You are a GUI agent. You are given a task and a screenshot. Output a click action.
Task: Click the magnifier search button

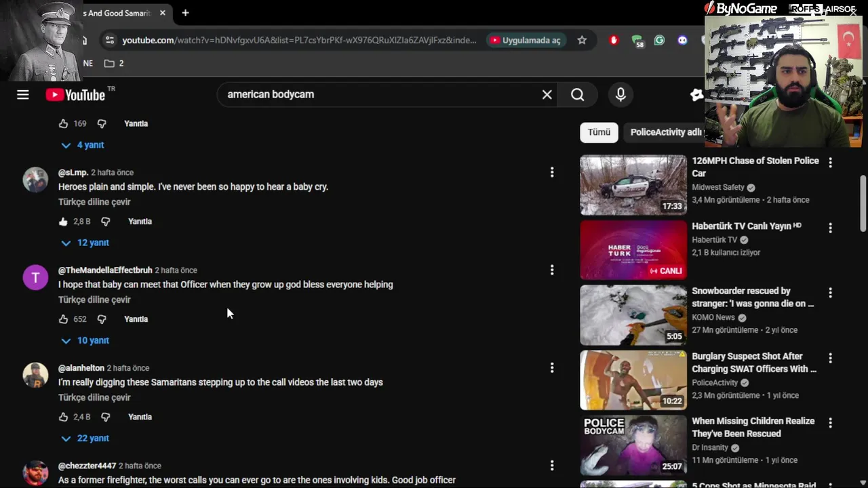click(577, 95)
